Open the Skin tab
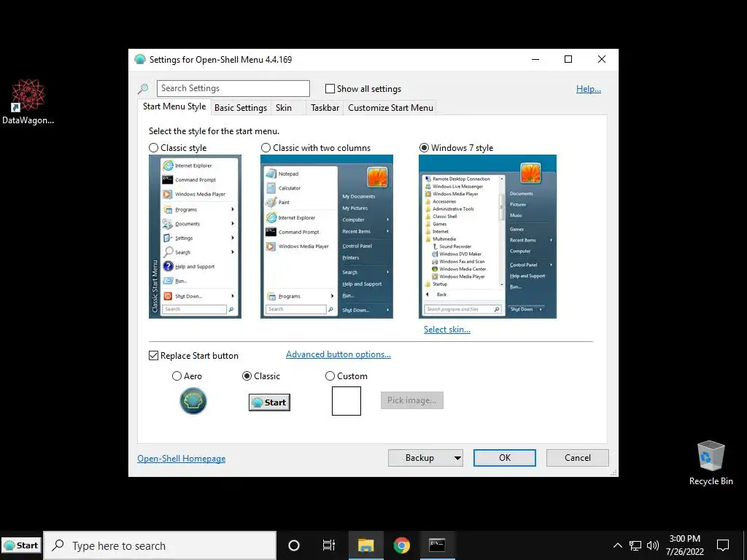This screenshot has width=747, height=560. click(x=284, y=108)
